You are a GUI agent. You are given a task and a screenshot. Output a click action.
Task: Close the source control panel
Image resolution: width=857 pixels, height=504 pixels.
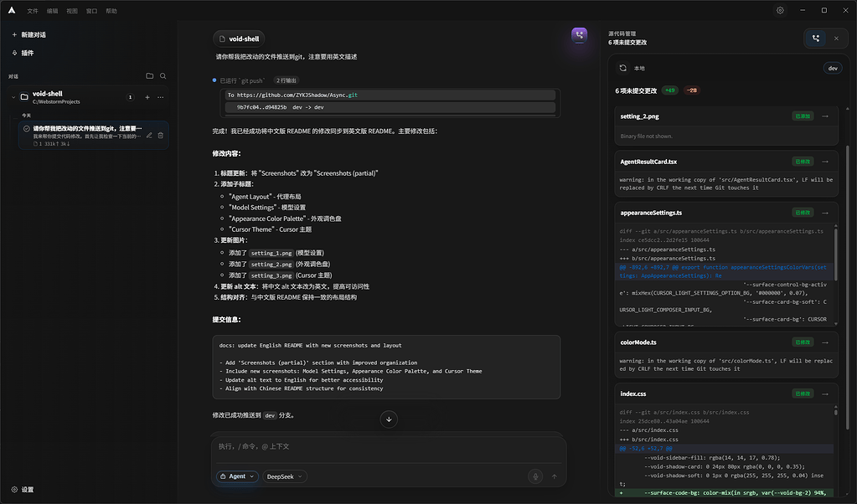coord(836,39)
